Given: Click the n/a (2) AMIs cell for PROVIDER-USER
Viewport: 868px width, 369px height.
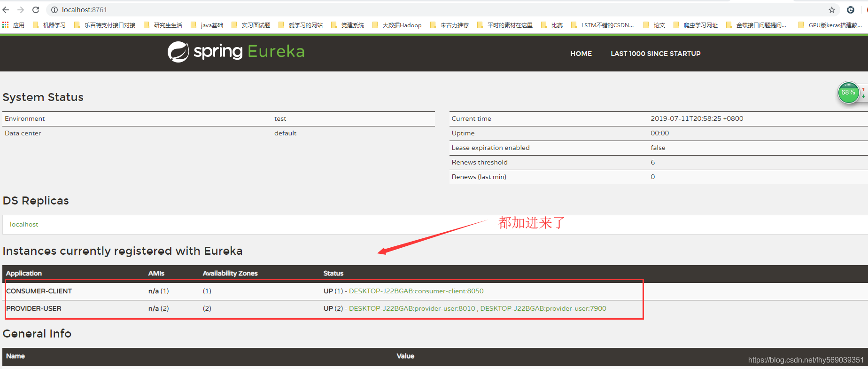Looking at the screenshot, I should coord(159,308).
